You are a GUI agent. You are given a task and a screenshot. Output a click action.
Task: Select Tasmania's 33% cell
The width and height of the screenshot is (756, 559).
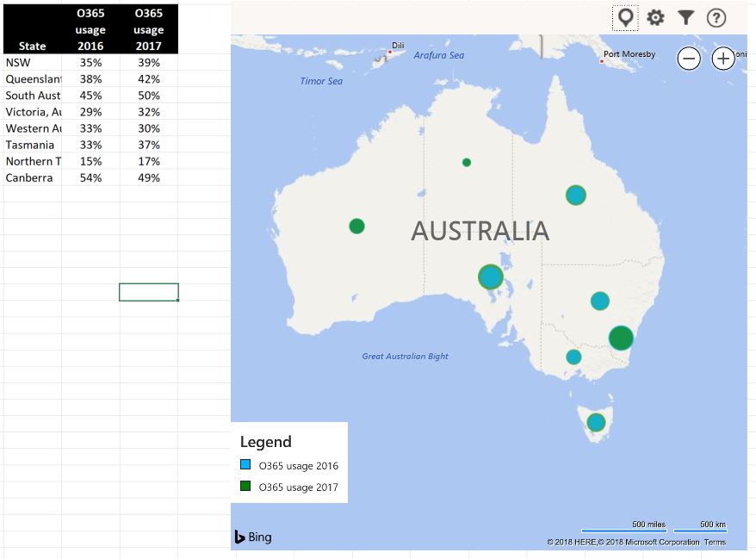coord(90,145)
